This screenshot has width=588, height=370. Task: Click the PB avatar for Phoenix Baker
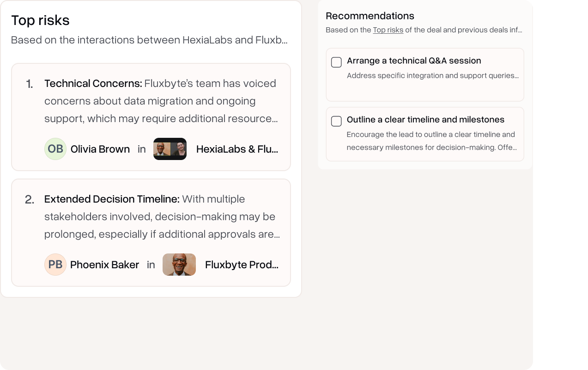coord(55,265)
